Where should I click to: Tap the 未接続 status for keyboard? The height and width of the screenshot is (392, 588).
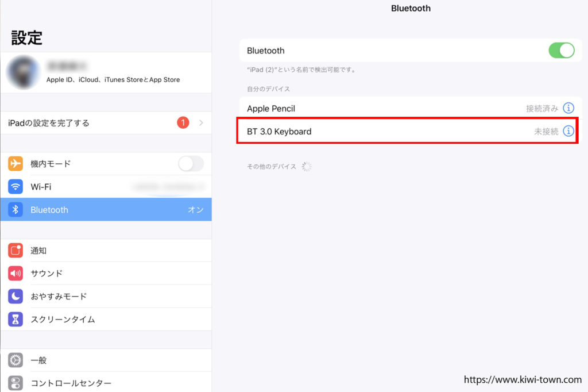coord(546,132)
